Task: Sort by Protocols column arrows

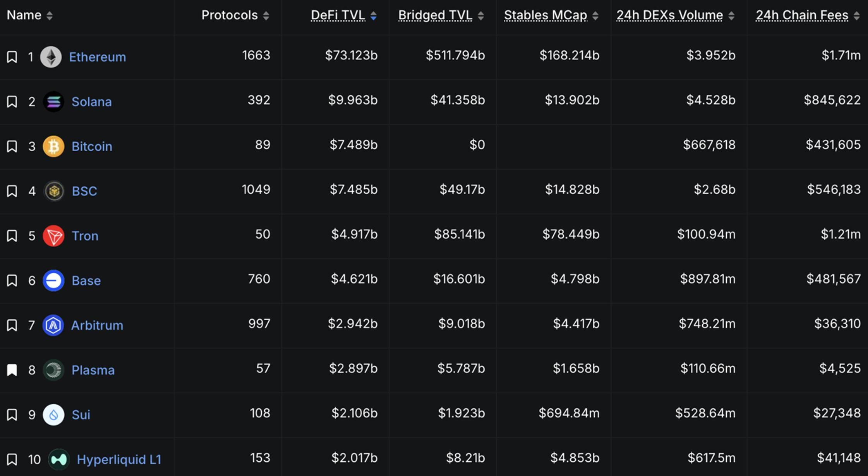Action: [x=266, y=16]
